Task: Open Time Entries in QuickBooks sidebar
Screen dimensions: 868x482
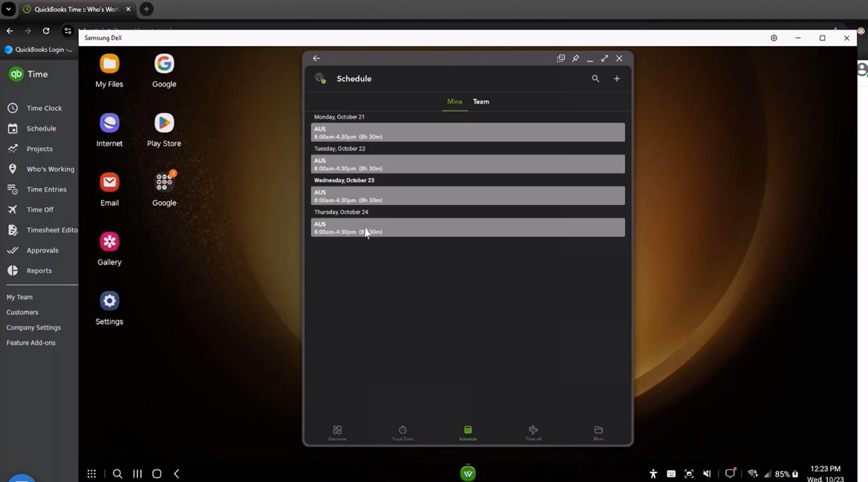Action: (x=46, y=189)
